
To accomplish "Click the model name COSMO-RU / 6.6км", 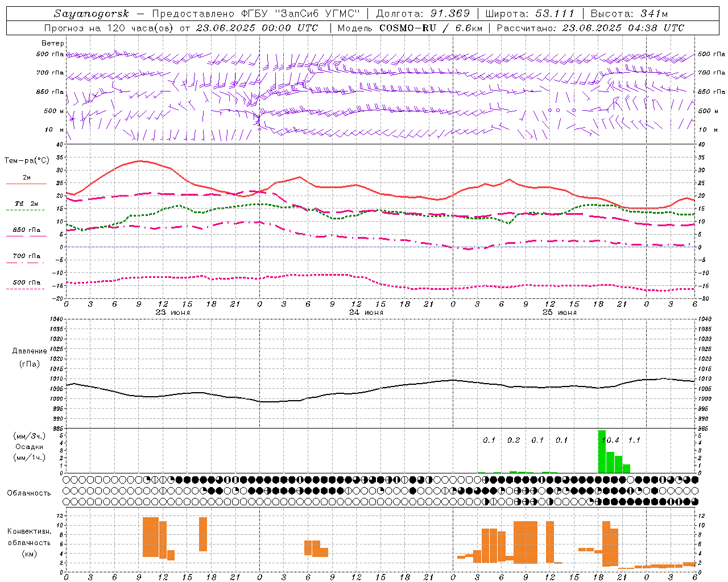I will point(430,28).
